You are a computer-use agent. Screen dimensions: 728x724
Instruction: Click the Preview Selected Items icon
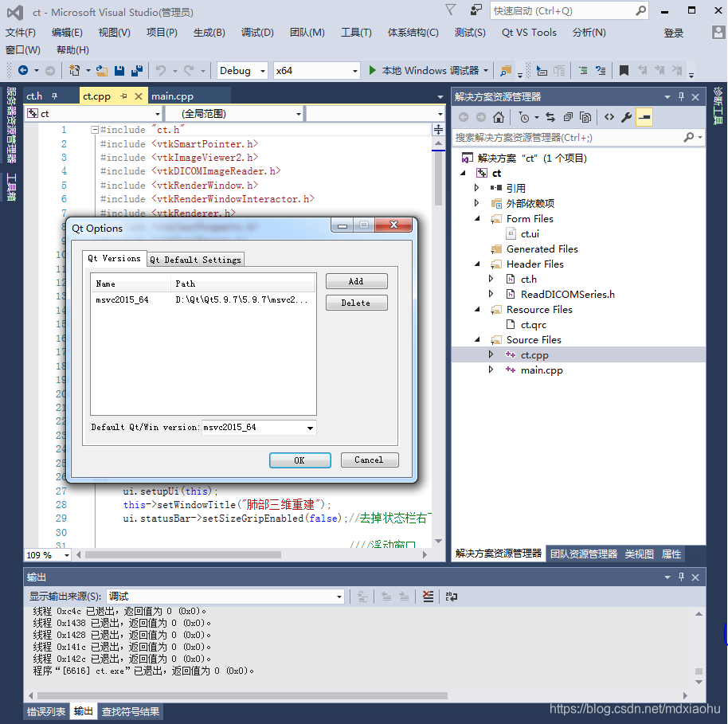coord(644,118)
